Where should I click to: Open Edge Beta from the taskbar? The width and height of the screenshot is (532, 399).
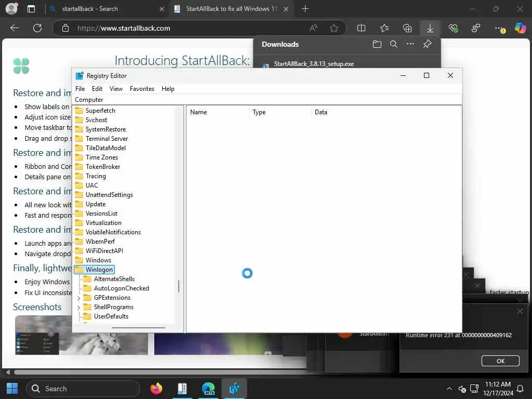(208, 389)
